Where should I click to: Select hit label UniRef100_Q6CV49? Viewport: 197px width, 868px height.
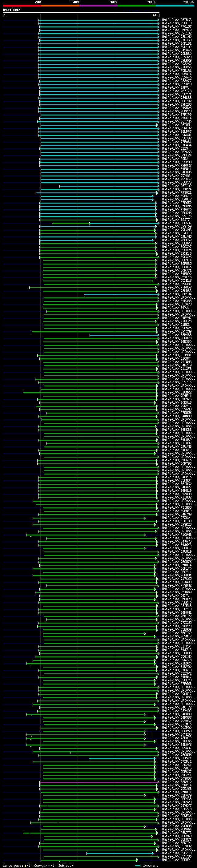point(176,836)
